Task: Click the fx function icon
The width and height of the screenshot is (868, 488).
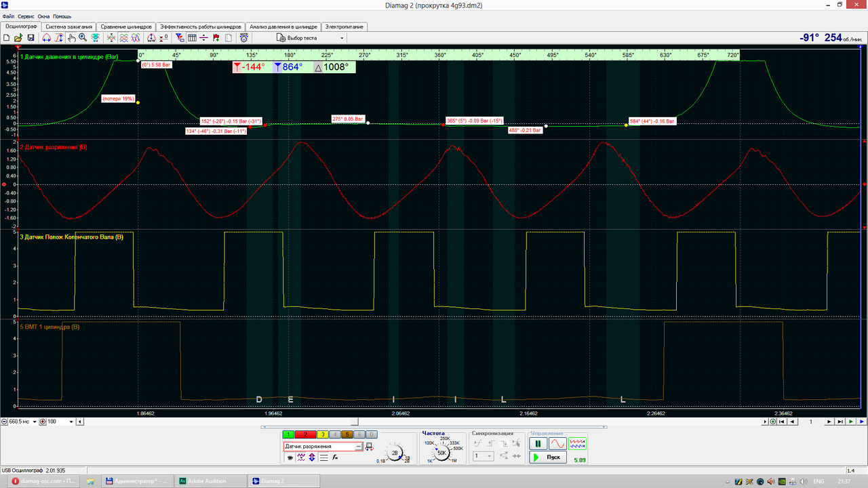Action: click(x=335, y=457)
